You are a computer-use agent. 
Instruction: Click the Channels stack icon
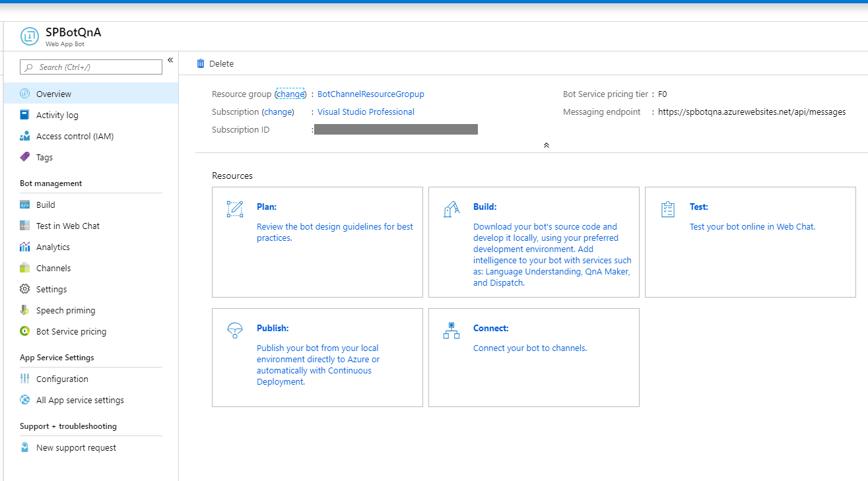[24, 268]
